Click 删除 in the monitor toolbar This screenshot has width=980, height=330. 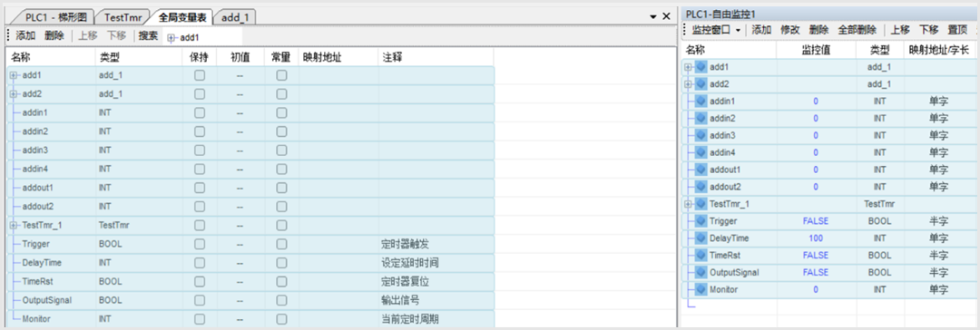(818, 30)
